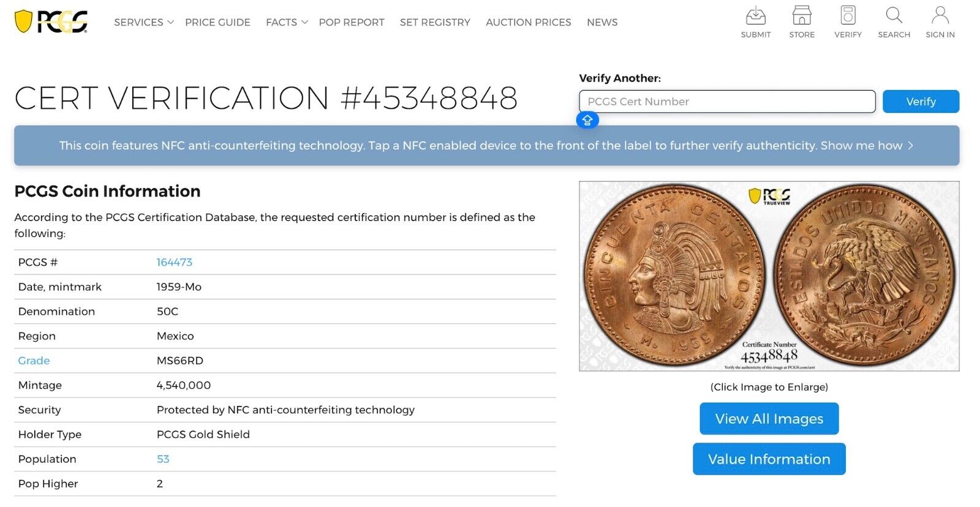Open the Pop Report menu item
Image resolution: width=980 pixels, height=507 pixels.
(x=352, y=22)
